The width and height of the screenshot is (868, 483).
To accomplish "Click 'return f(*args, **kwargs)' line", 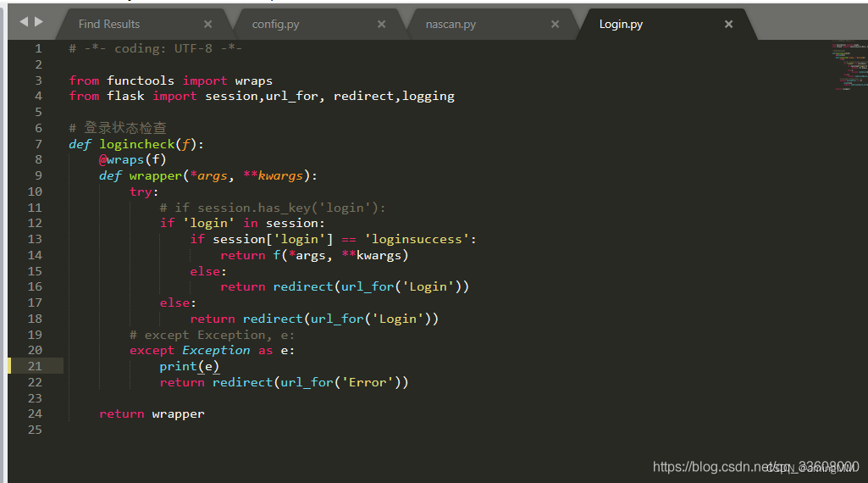I will (x=314, y=255).
